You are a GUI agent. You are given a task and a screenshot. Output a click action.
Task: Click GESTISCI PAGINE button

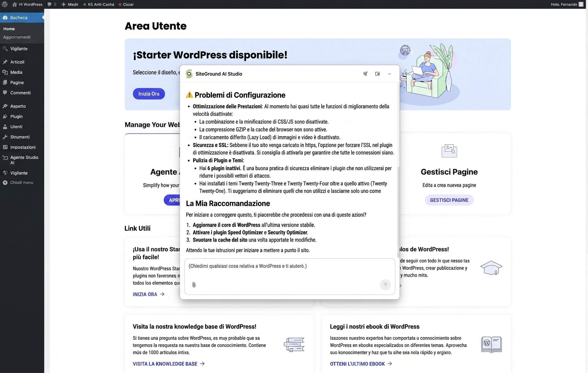449,200
